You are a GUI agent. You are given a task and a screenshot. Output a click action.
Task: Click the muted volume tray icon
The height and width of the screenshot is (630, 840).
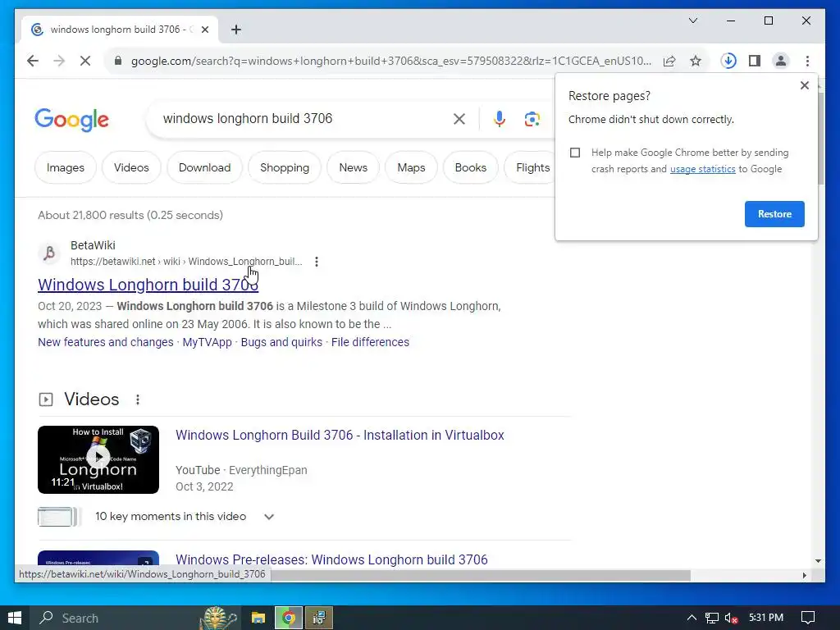pos(731,618)
